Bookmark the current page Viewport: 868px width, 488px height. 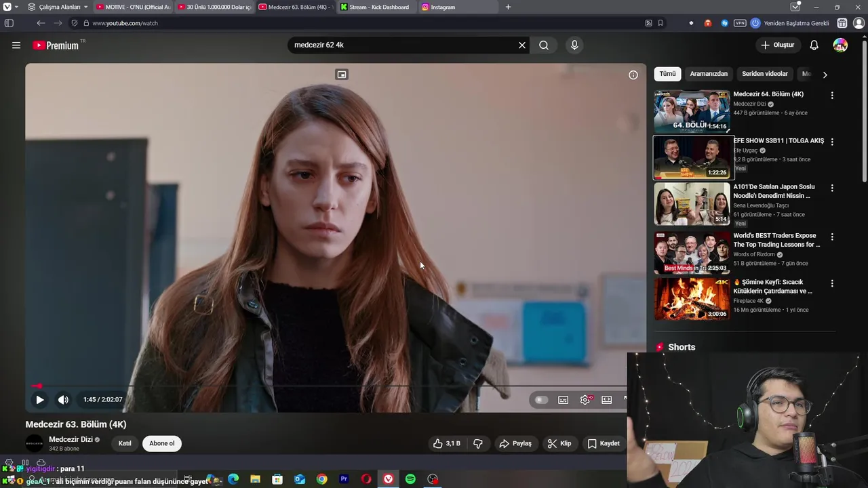click(x=660, y=23)
